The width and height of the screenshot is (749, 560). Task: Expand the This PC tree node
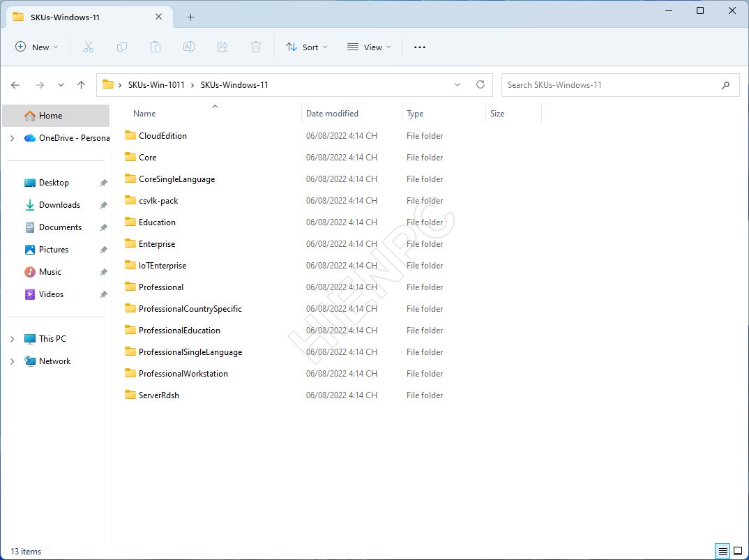point(13,339)
